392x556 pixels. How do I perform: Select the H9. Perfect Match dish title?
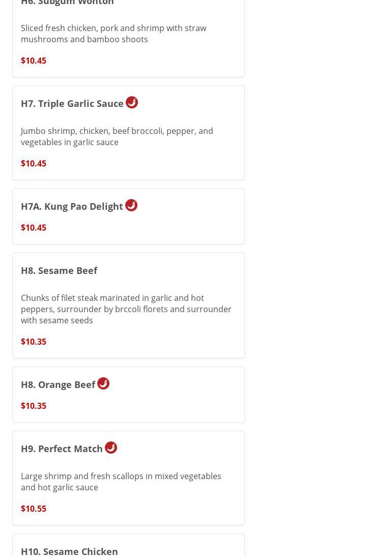(62, 449)
